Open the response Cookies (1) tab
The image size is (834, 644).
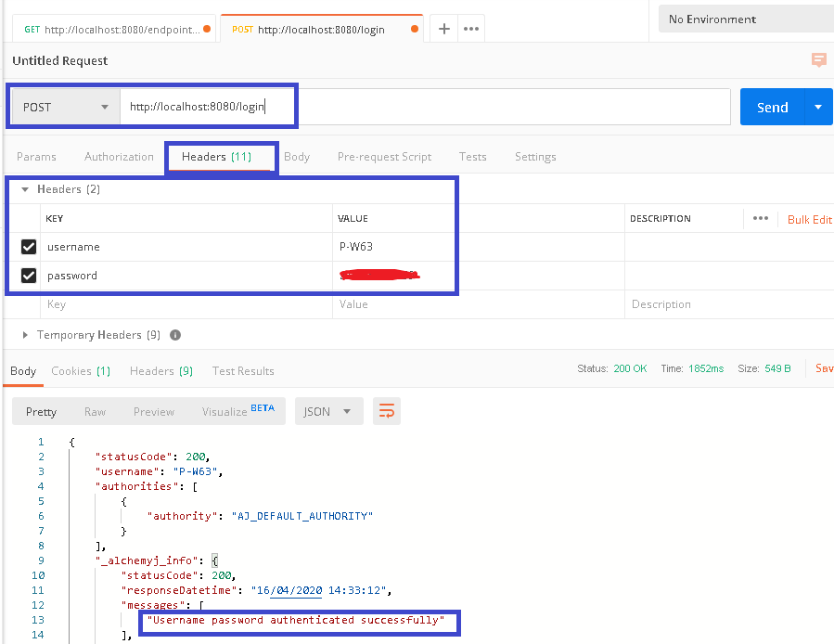click(81, 371)
